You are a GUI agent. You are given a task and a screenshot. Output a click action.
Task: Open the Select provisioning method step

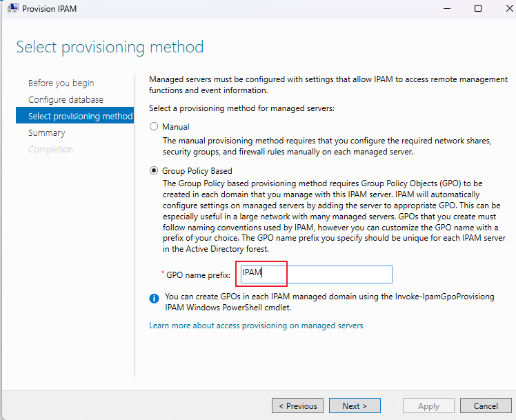click(75, 115)
